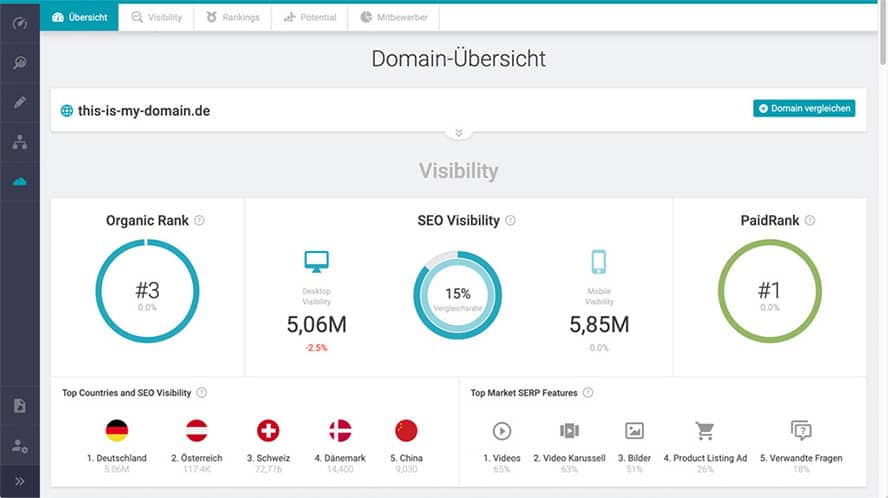
Task: Click the globe icon beside this-is-my-domain.de
Action: (x=67, y=110)
